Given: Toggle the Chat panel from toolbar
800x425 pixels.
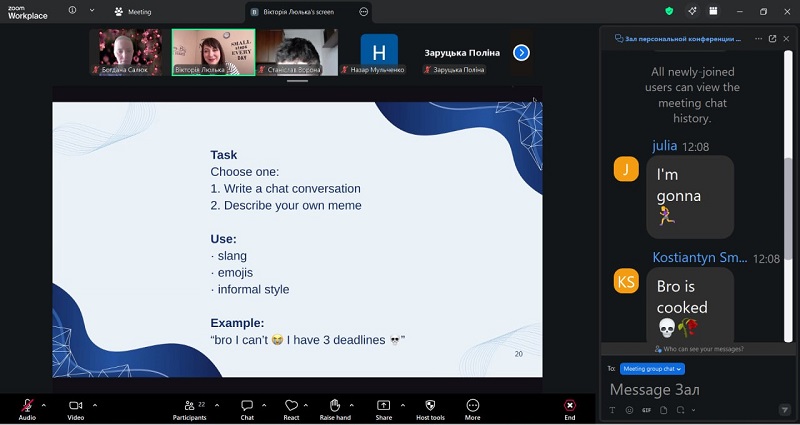Looking at the screenshot, I should point(247,405).
